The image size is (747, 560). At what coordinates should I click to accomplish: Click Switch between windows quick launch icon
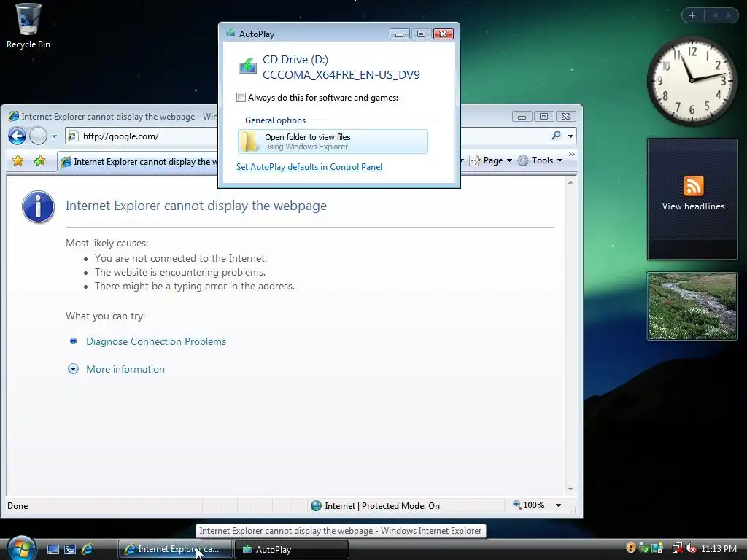click(70, 549)
